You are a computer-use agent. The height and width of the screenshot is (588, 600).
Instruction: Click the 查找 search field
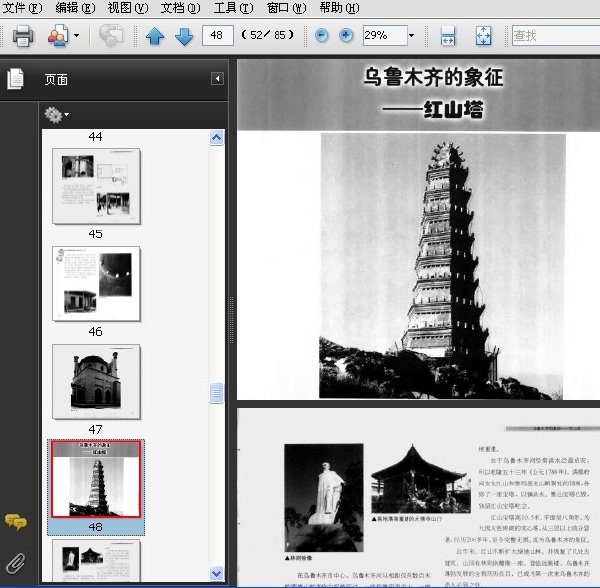point(556,36)
